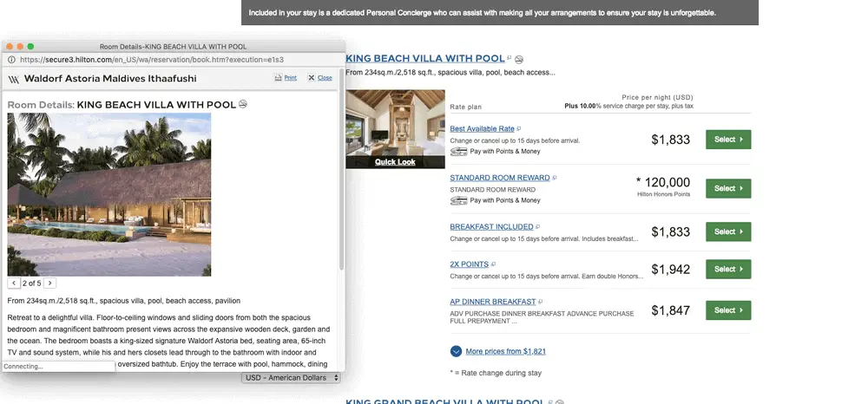The image size is (868, 404).
Task: Click the Personal Concierge banner text
Action: coord(482,13)
